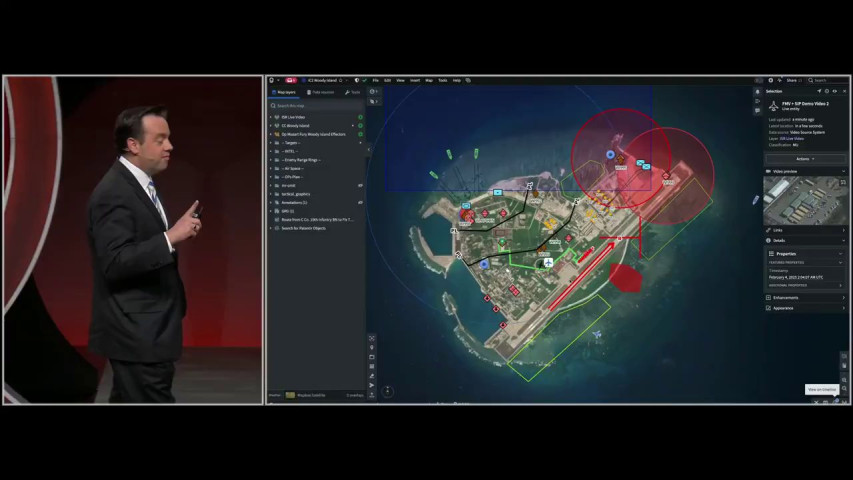Switch to the Data sources tab
This screenshot has width=853, height=480.
point(320,93)
